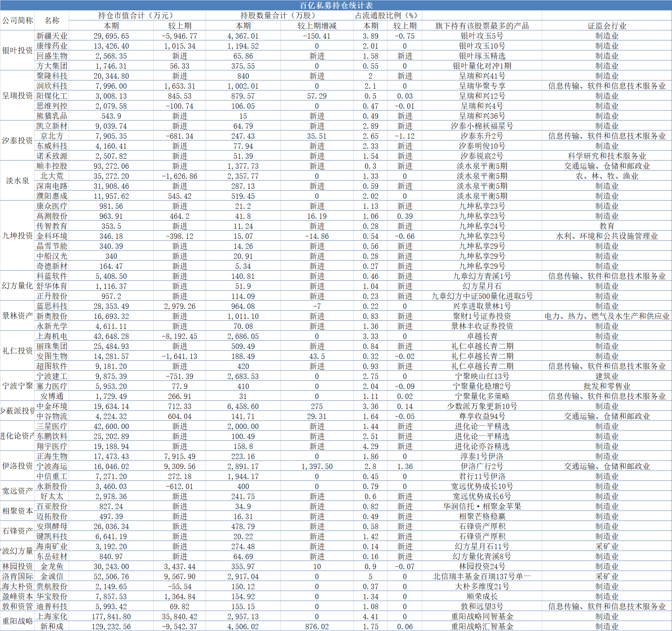Select the 伊洛投资 company cell
The height and width of the screenshot is (631, 672).
(18, 466)
